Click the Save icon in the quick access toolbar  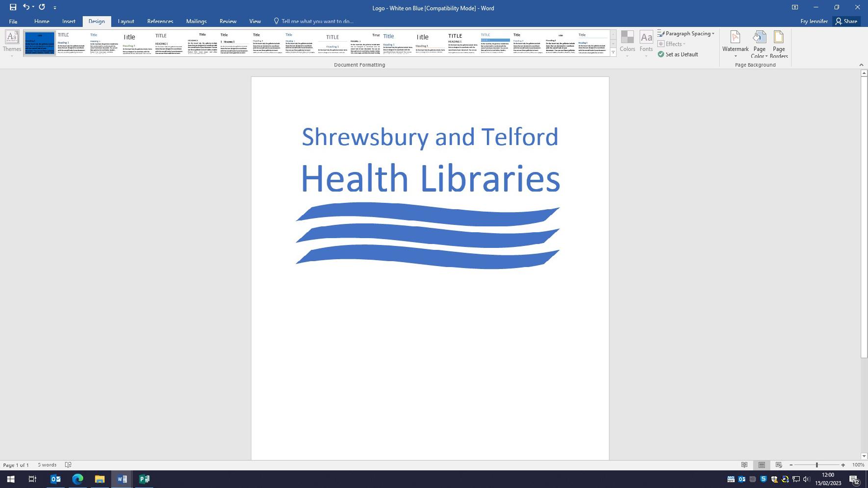point(13,7)
